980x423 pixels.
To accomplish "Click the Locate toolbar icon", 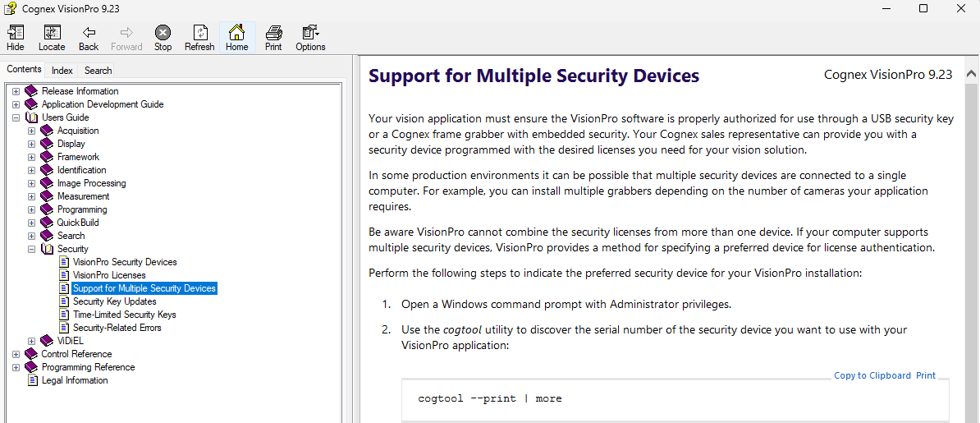I will click(x=52, y=38).
